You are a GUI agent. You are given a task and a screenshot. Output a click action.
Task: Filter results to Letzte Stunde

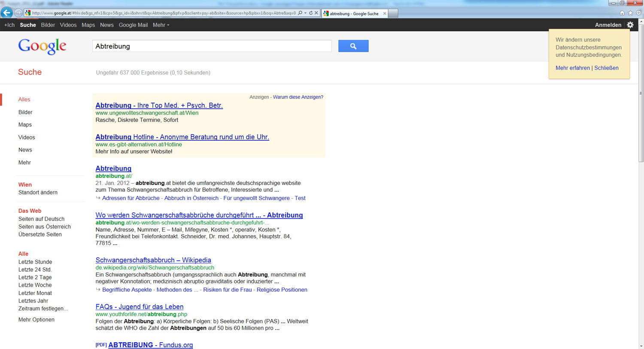35,262
